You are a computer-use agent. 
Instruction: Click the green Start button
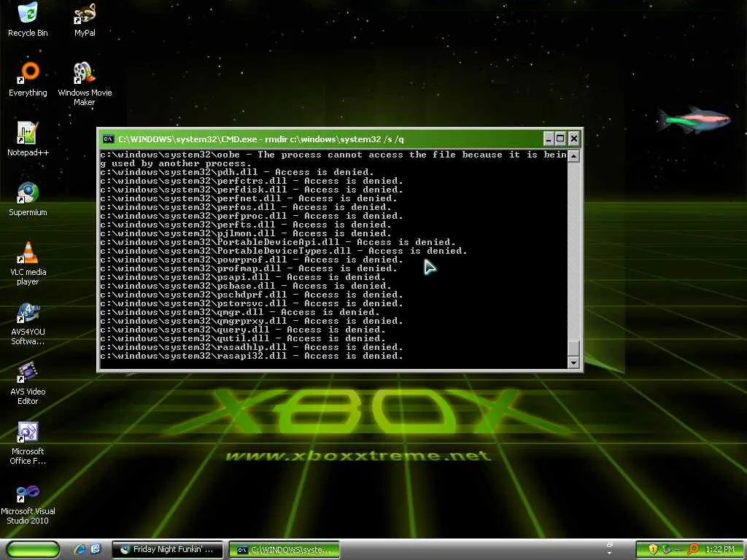[34, 550]
